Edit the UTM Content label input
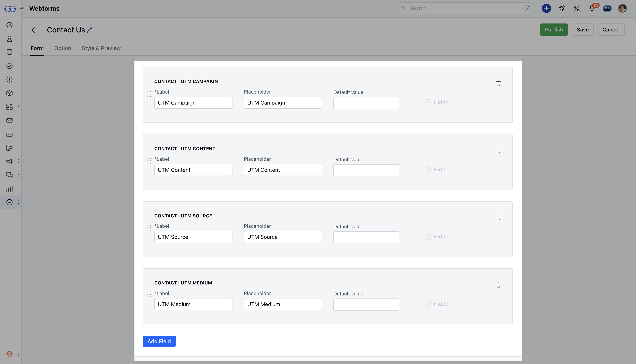 [x=193, y=170]
